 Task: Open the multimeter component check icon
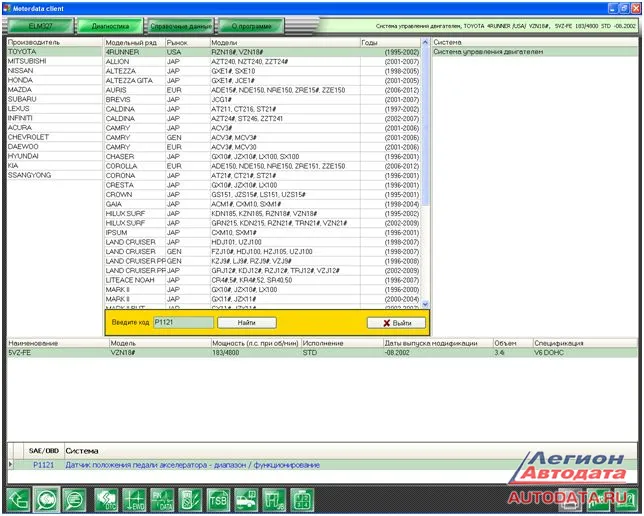click(x=190, y=500)
